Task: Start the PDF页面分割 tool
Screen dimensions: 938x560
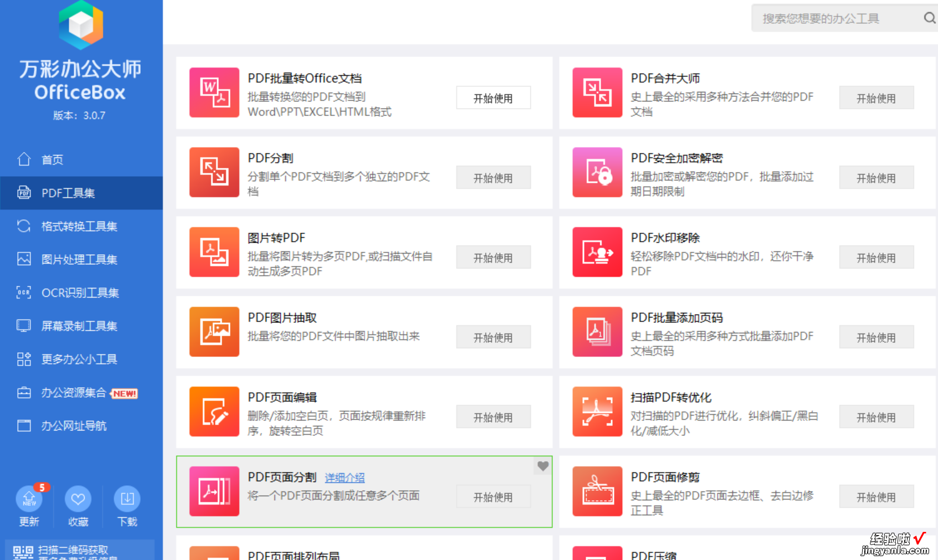Action: pos(493,497)
